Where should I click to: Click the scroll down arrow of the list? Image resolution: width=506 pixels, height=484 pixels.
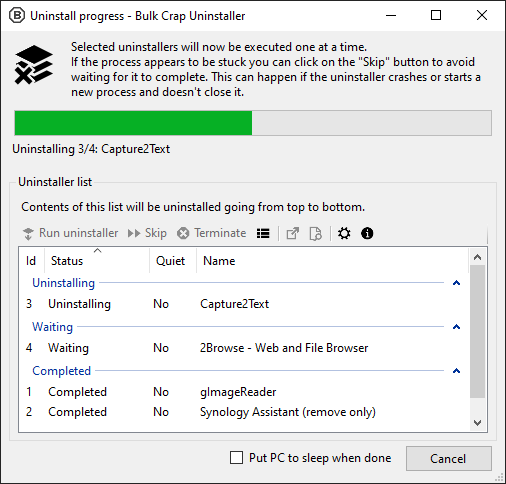(x=477, y=423)
